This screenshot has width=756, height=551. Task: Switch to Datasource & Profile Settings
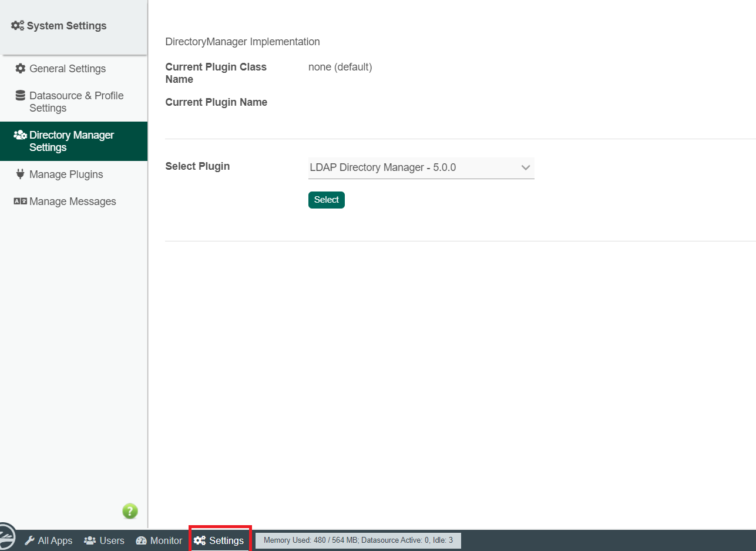(x=76, y=102)
